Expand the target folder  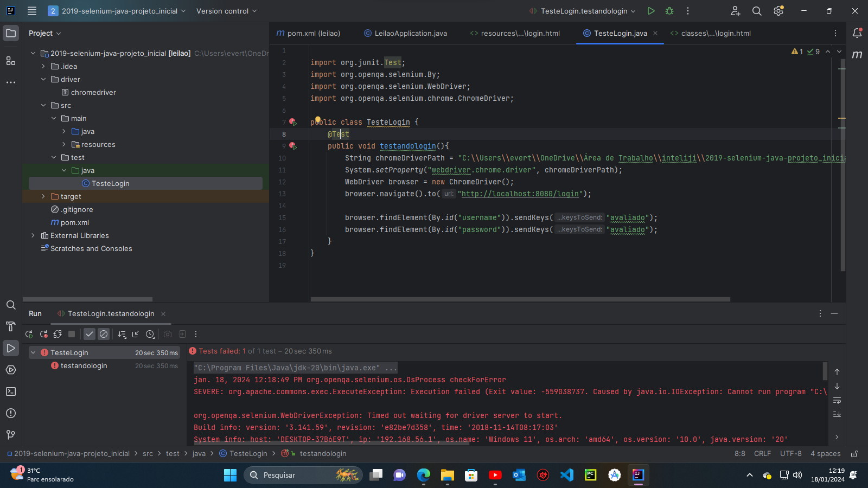43,196
